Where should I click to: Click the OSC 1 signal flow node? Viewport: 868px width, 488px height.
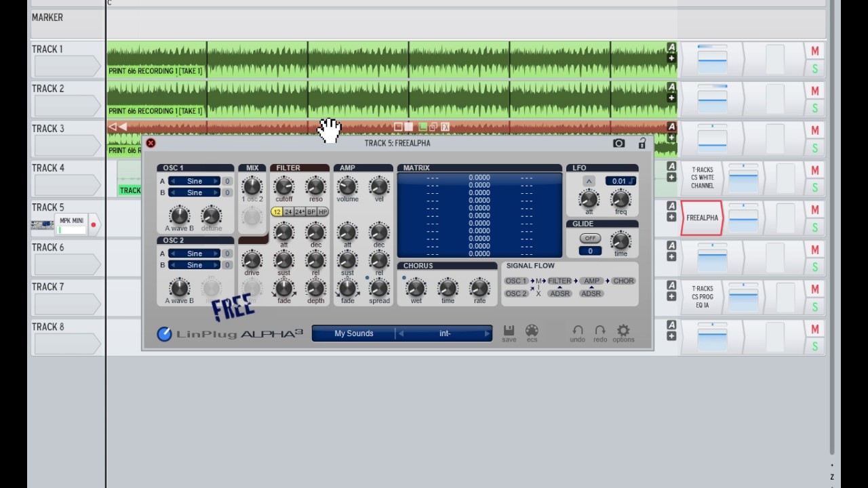[516, 281]
